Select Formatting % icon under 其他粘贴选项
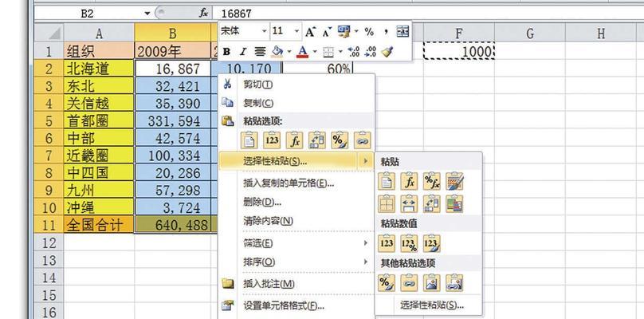Viewport: 644px width, 319px height. pos(387,283)
